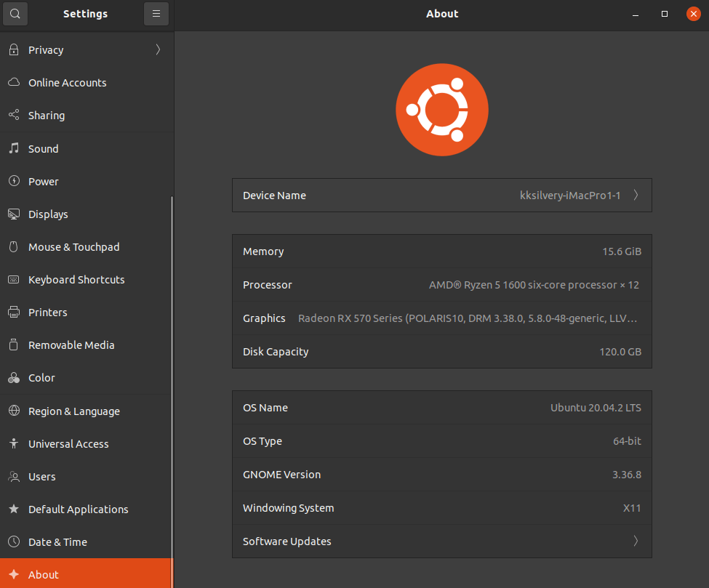This screenshot has width=709, height=588.
Task: Click the Date & Time clock icon
Action: [x=14, y=541]
